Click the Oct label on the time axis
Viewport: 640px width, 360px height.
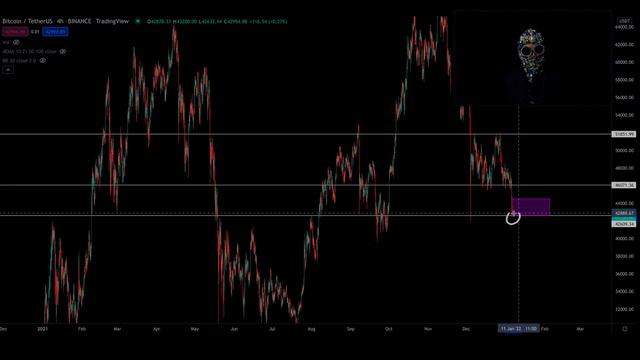pos(388,329)
